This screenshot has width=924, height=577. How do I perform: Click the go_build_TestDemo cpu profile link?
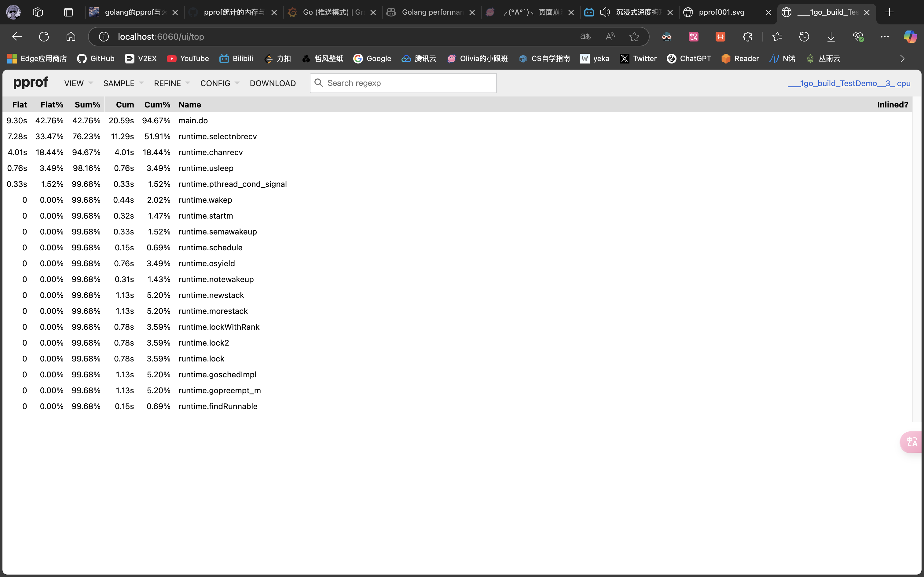point(849,83)
